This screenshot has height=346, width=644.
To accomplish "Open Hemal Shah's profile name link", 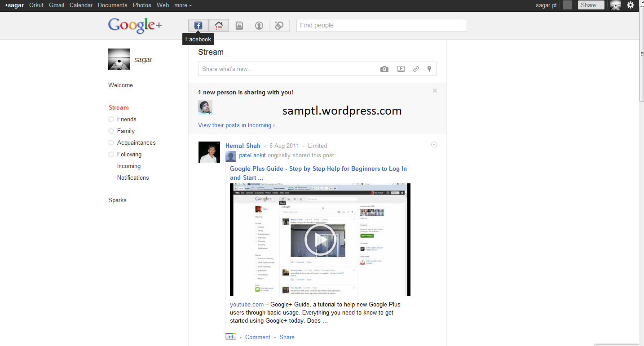I will pyautogui.click(x=243, y=146).
